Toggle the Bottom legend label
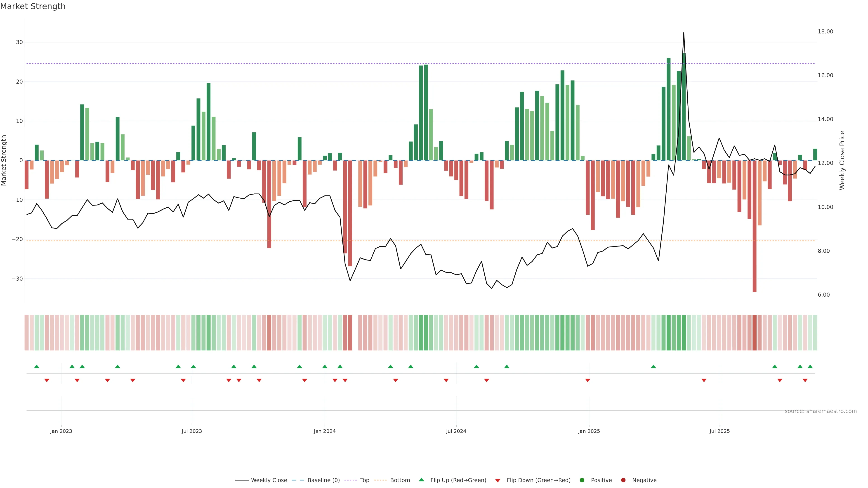 click(400, 480)
